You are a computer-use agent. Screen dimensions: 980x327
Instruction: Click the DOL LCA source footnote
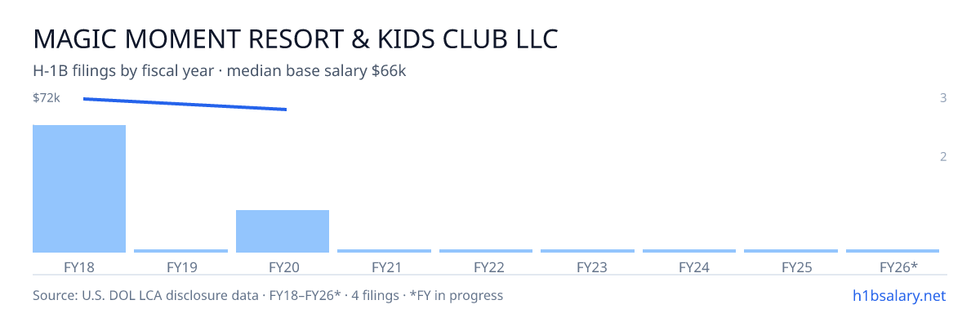pyautogui.click(x=268, y=295)
